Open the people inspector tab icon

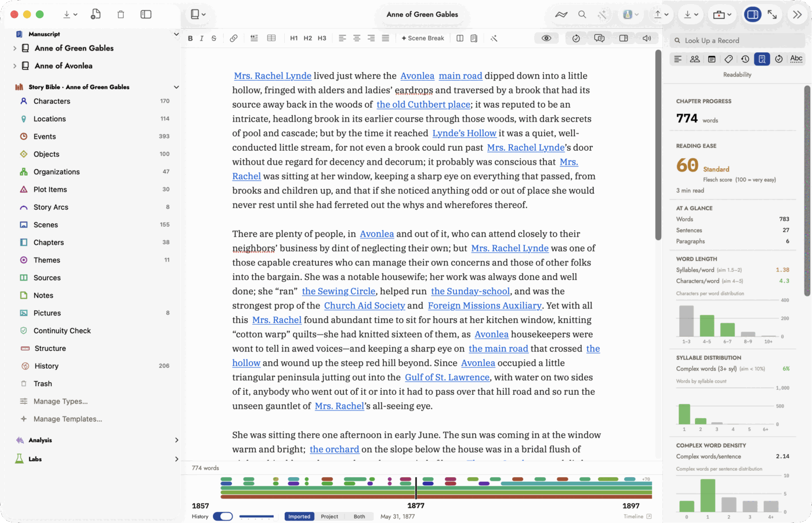pos(695,59)
